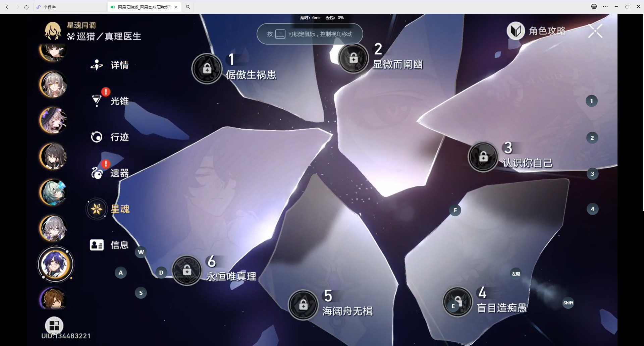The width and height of the screenshot is (644, 346).
Task: Select the 星魂 eidolon menu
Action: [108, 209]
